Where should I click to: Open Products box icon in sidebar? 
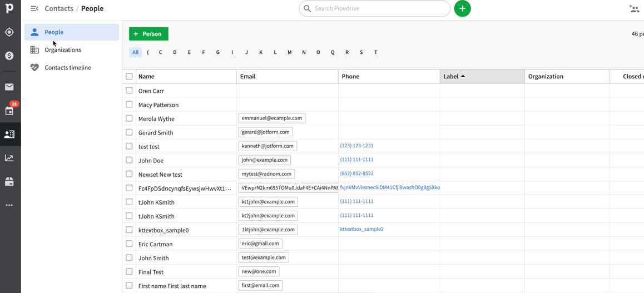tap(9, 182)
